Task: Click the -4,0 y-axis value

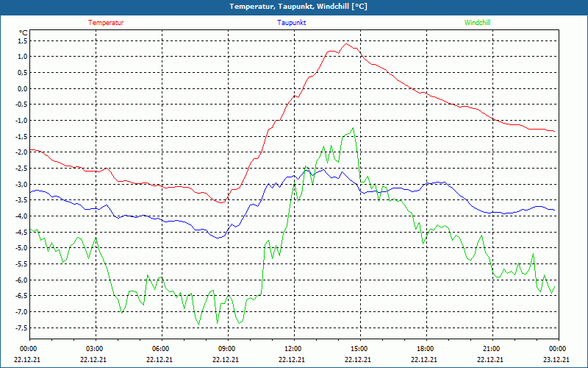Action: (21, 216)
